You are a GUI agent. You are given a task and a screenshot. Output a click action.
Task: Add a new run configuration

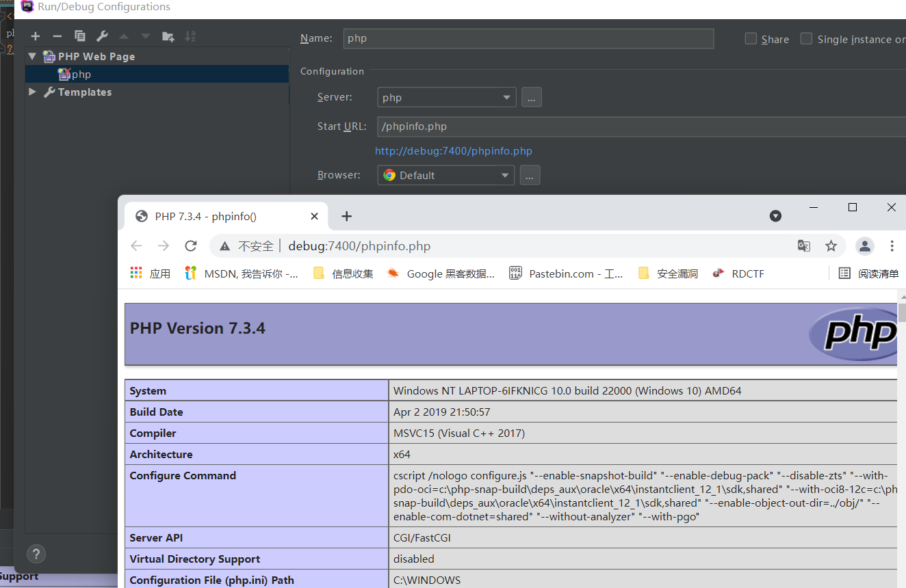[x=36, y=36]
